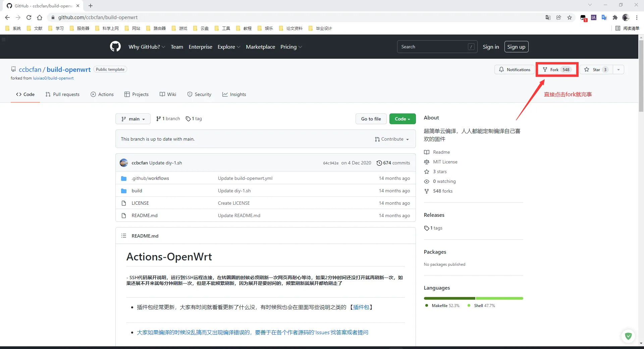Click the browser reload icon
The width and height of the screenshot is (644, 349).
point(29,17)
